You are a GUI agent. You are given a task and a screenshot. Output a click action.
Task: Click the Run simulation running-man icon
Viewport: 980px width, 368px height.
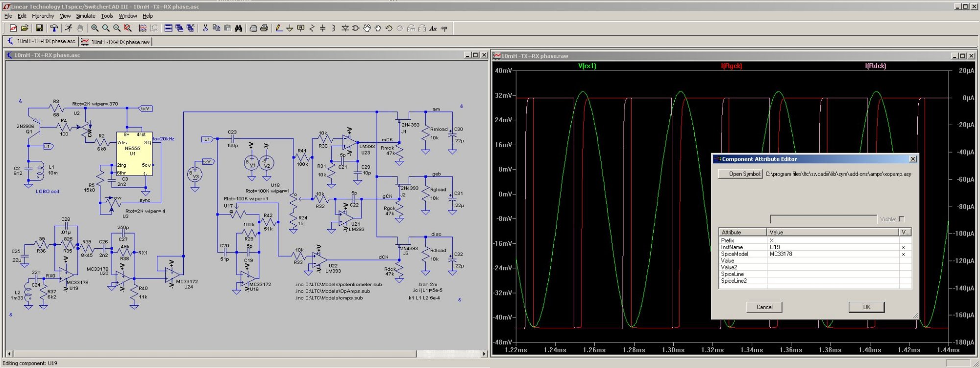[69, 28]
